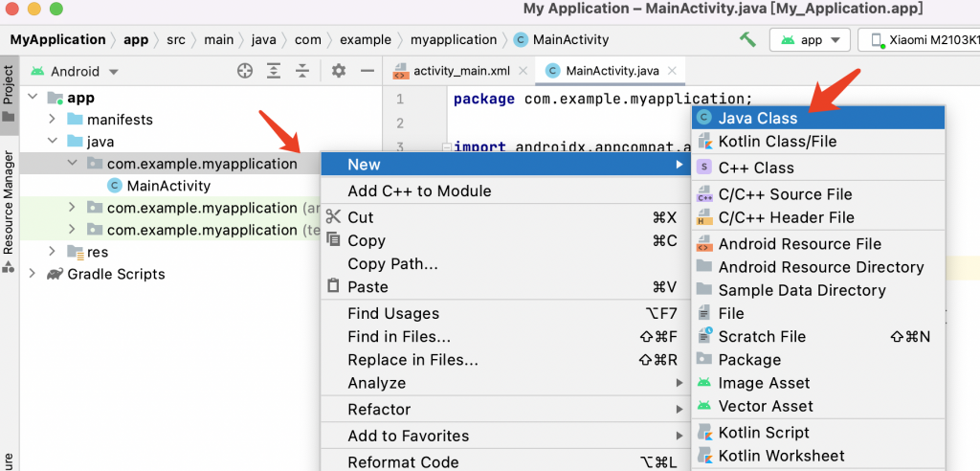Image resolution: width=980 pixels, height=471 pixels.
Task: Select Android Resource File
Action: coord(818,244)
